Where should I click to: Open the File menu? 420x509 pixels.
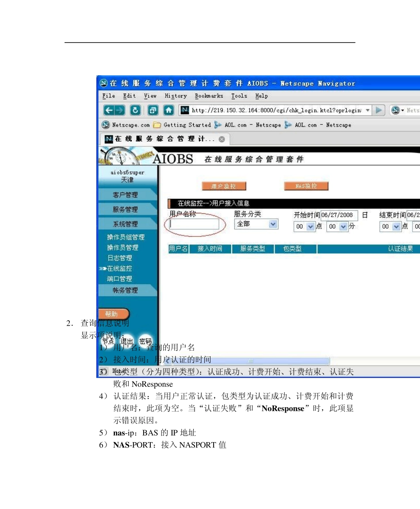click(x=108, y=96)
